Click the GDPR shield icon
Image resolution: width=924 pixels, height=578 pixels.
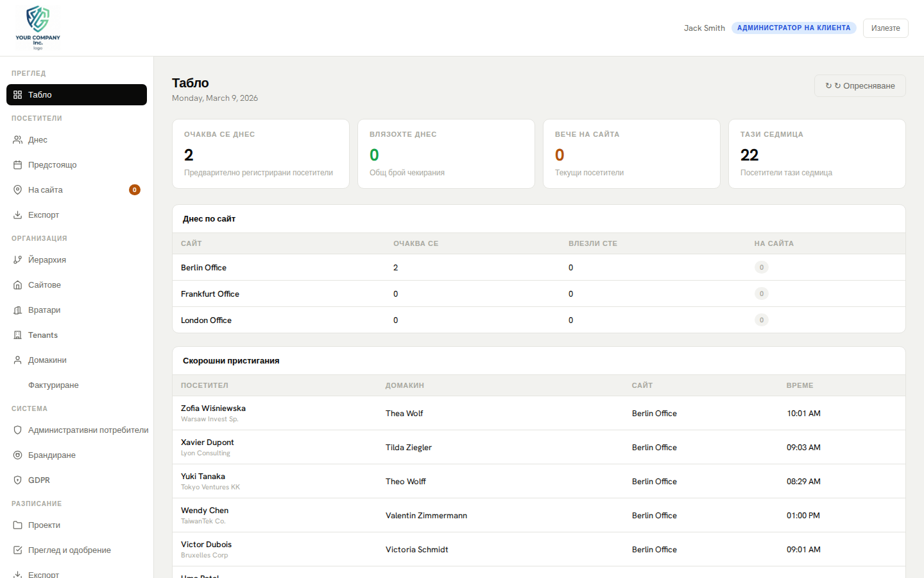[17, 480]
